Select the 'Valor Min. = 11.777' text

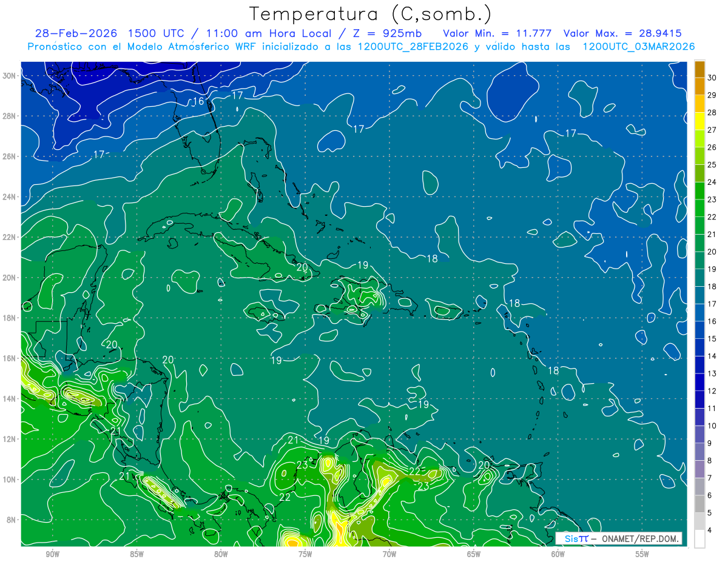(497, 33)
